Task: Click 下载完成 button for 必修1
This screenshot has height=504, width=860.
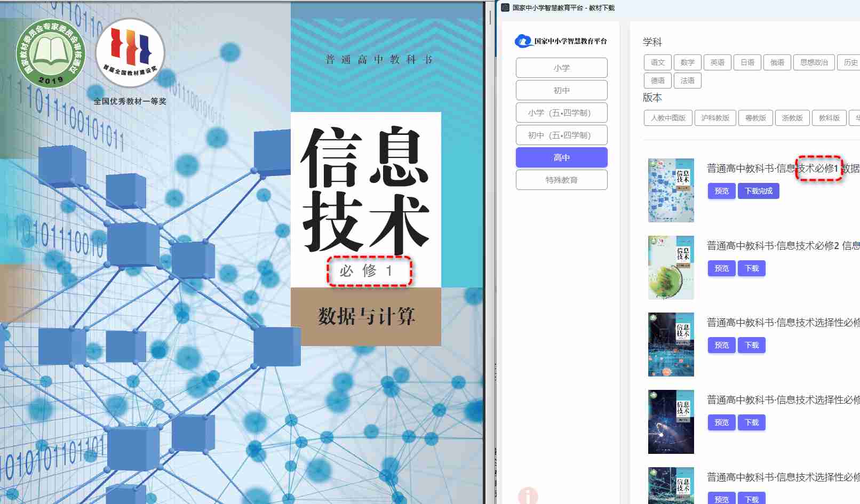Action: tap(758, 191)
